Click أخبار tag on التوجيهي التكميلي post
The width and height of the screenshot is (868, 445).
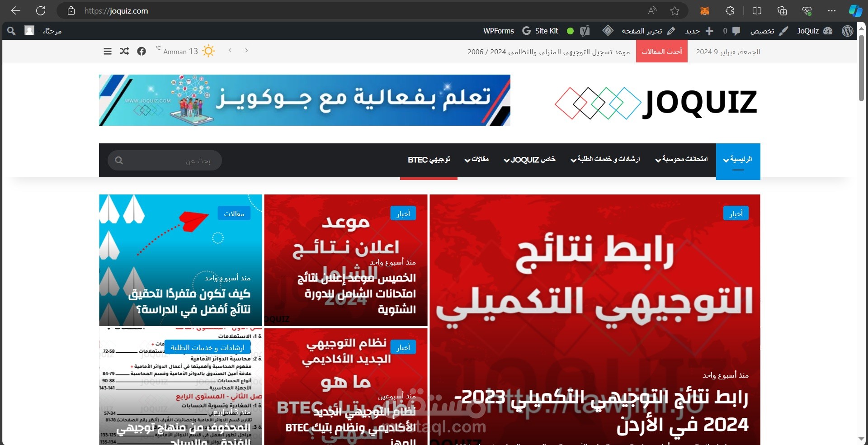pos(736,213)
